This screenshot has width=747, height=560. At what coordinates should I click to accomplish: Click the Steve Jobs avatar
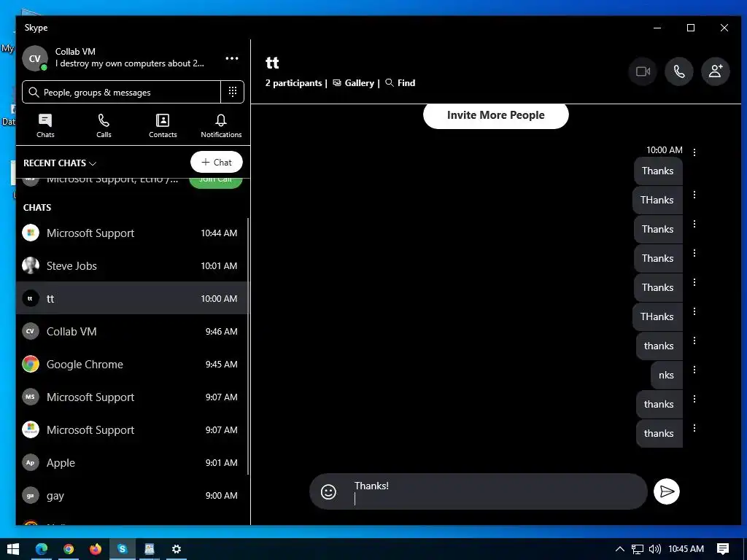[x=31, y=265]
